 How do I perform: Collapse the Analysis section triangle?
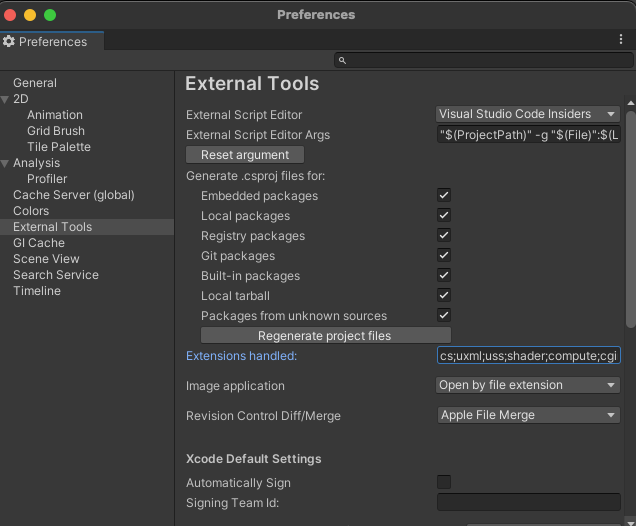pos(6,163)
